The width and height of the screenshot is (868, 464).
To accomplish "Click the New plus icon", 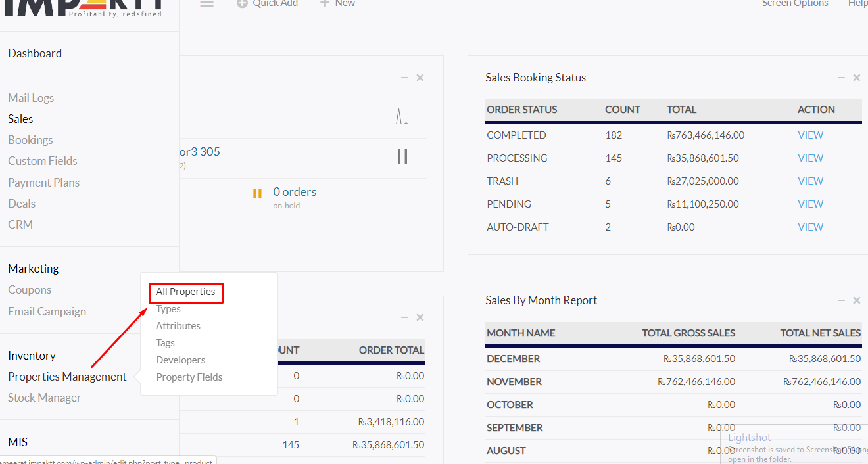I will click(x=325, y=3).
